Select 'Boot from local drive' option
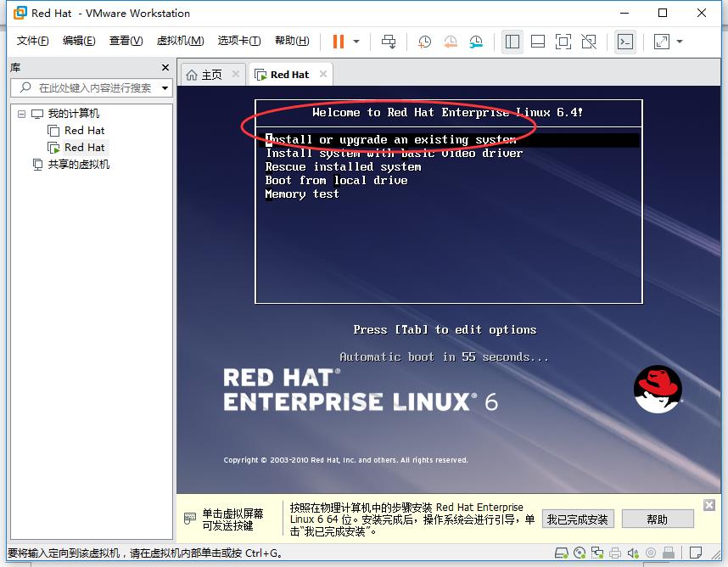728x567 pixels. (336, 180)
